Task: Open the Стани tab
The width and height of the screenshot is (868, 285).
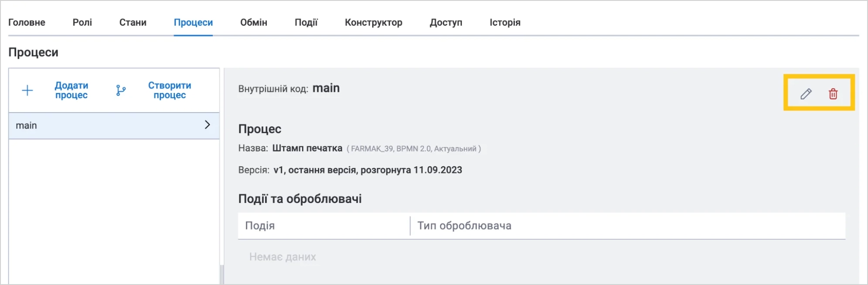Action: pyautogui.click(x=133, y=22)
